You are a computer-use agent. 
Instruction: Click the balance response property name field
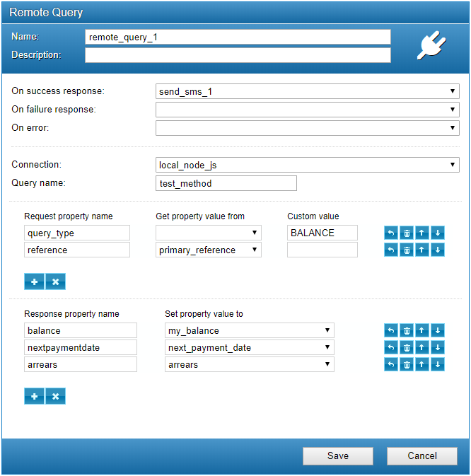(x=81, y=330)
